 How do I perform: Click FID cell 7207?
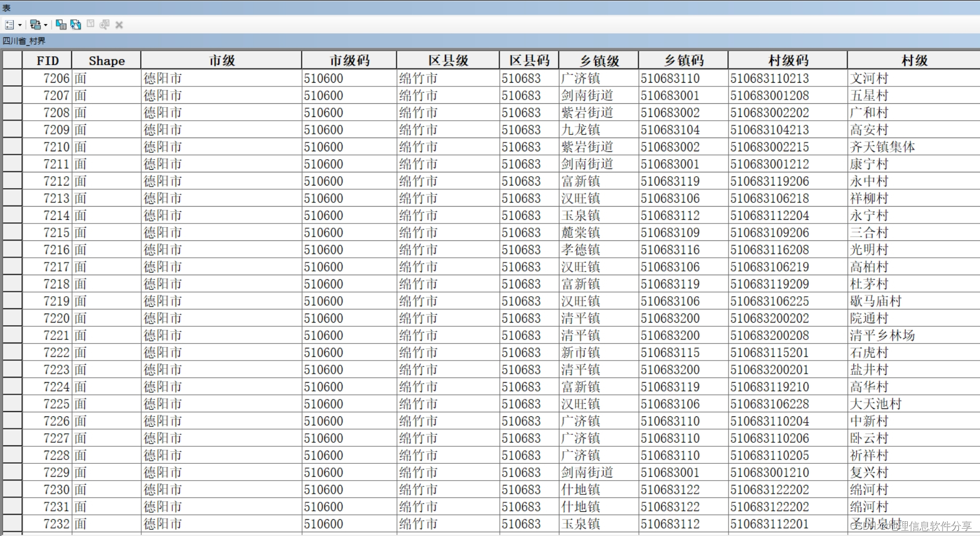coord(47,95)
